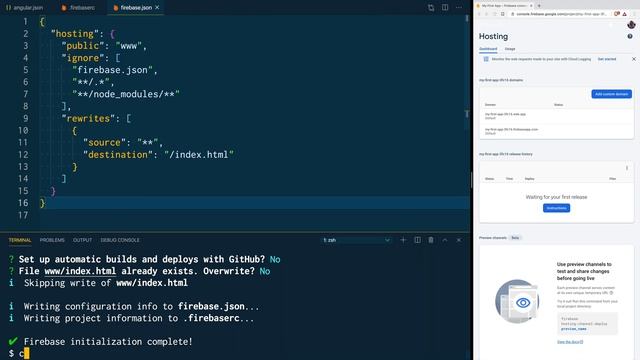
Task: Click the Add custom domain button
Action: [x=611, y=94]
